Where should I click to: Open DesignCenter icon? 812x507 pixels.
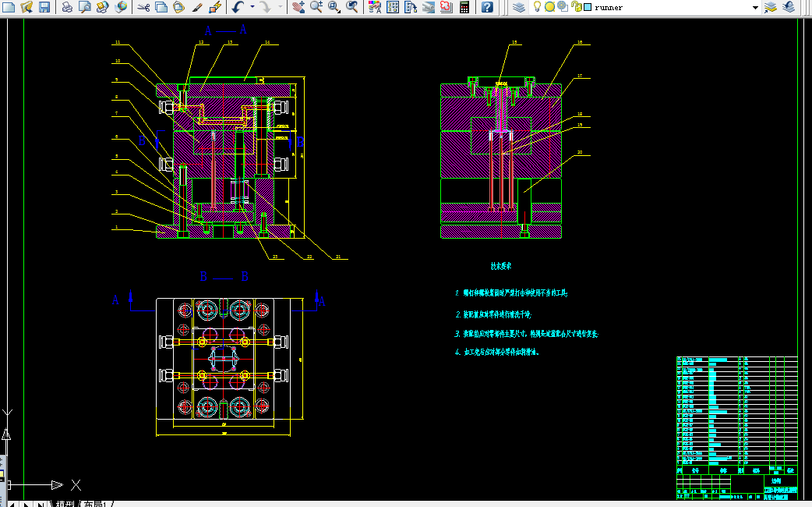pyautogui.click(x=393, y=7)
